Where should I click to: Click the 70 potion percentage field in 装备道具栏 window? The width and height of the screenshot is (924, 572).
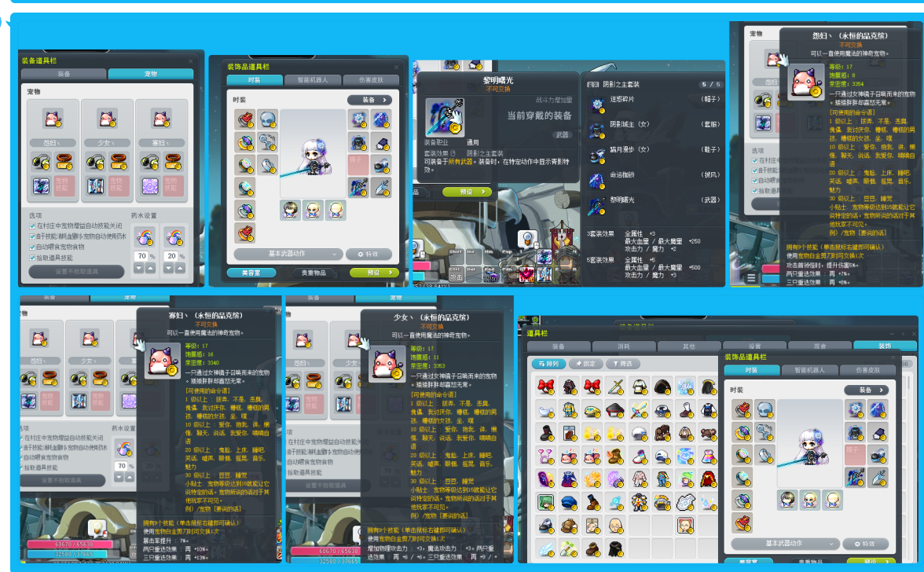141,256
